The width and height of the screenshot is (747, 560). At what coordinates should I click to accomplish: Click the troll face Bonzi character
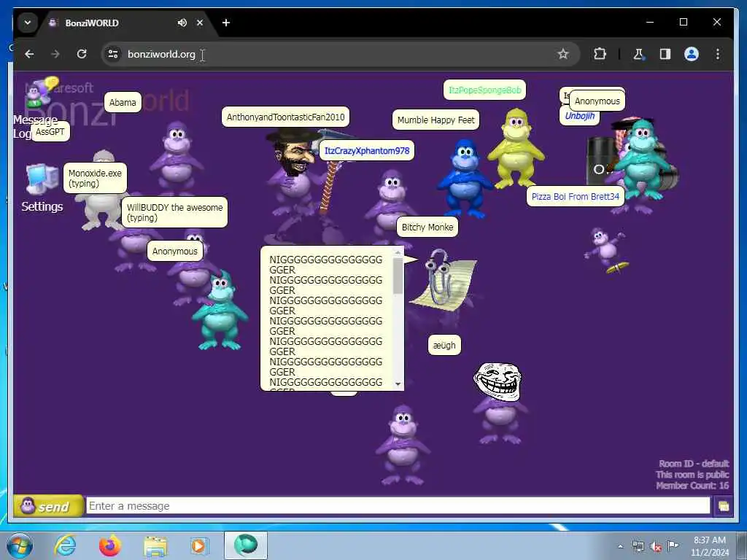coord(498,402)
